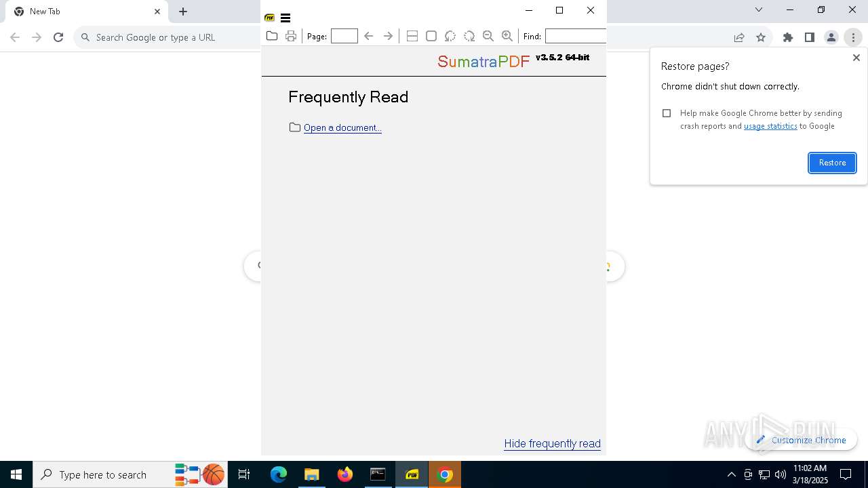Go to next page arrow in SumatraPDF
868x488 pixels.
[x=388, y=36]
